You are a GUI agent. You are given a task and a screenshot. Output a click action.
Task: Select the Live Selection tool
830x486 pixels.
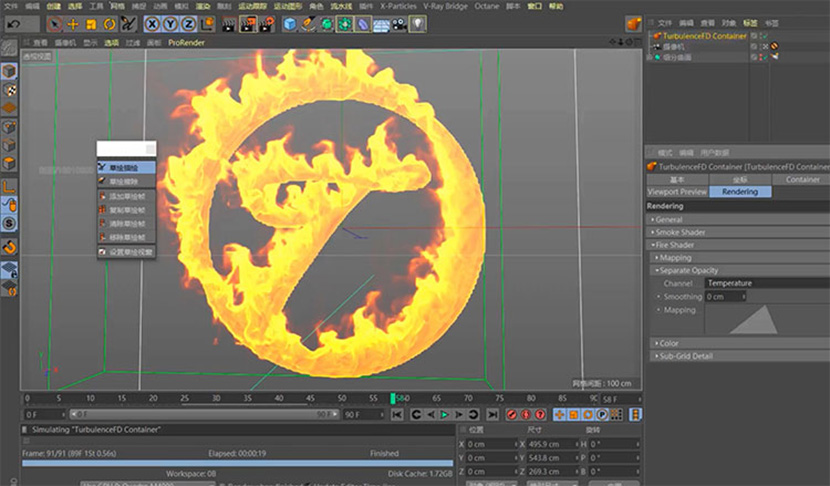tap(54, 24)
